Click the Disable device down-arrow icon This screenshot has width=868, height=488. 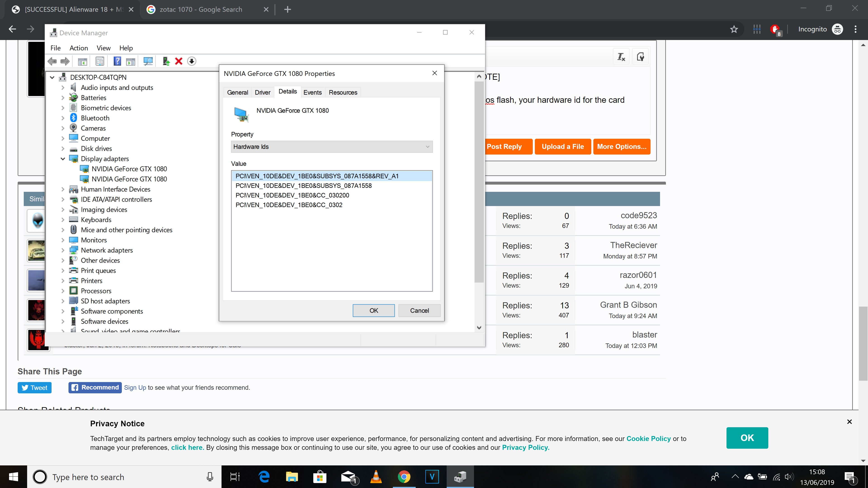tap(192, 61)
